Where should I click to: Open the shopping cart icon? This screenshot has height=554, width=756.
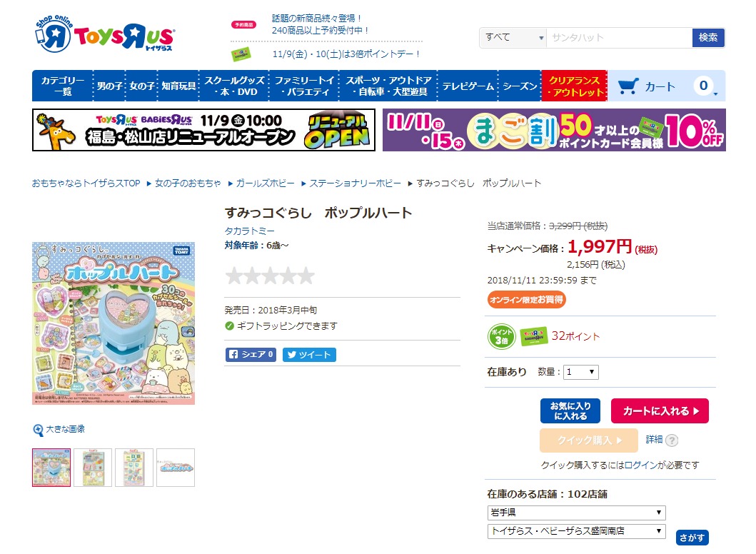(628, 86)
